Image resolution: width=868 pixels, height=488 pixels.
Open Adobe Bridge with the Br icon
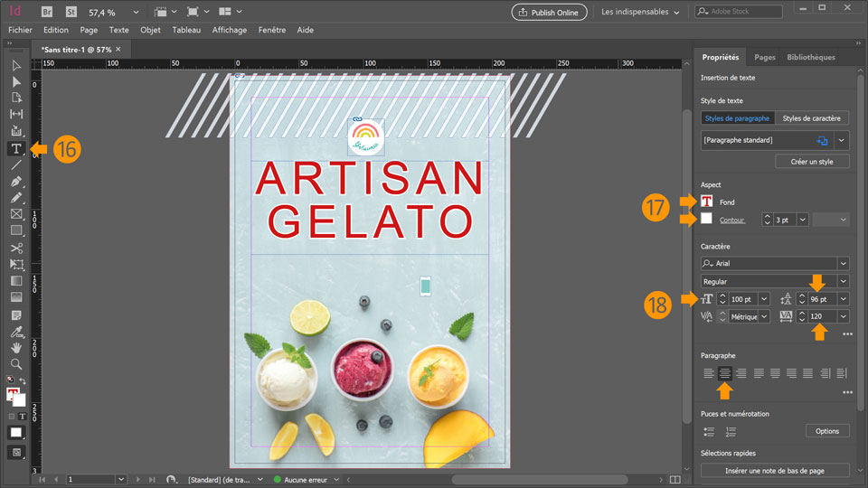[48, 12]
